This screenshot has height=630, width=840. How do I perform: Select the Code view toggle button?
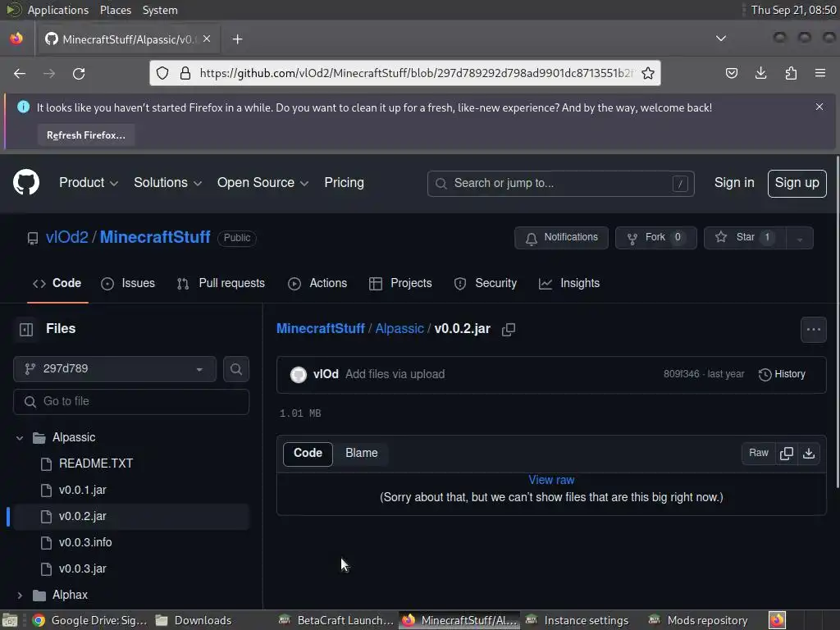click(x=308, y=453)
